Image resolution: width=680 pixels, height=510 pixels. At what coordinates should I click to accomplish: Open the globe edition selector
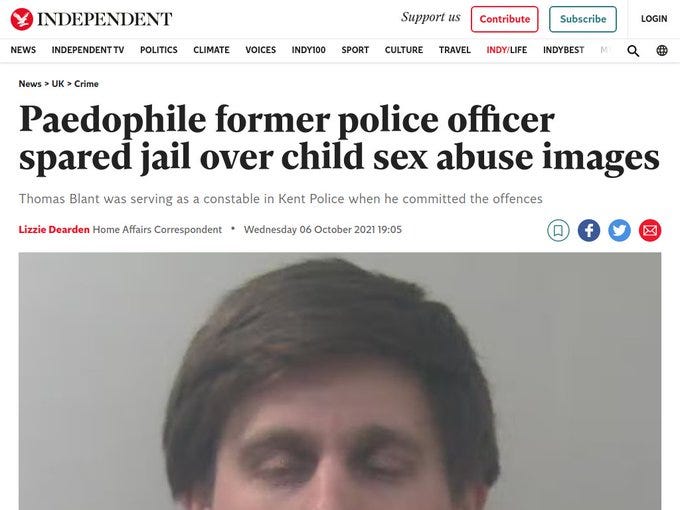point(662,50)
